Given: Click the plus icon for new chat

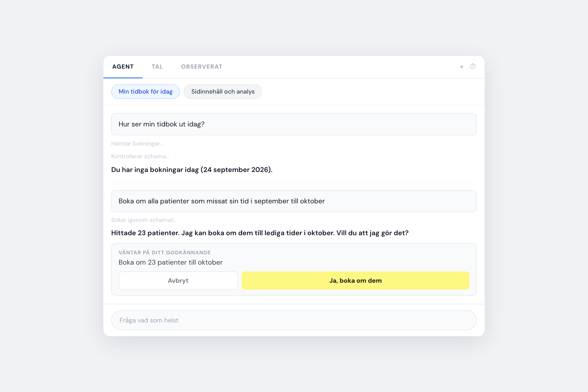Looking at the screenshot, I should click(x=462, y=67).
